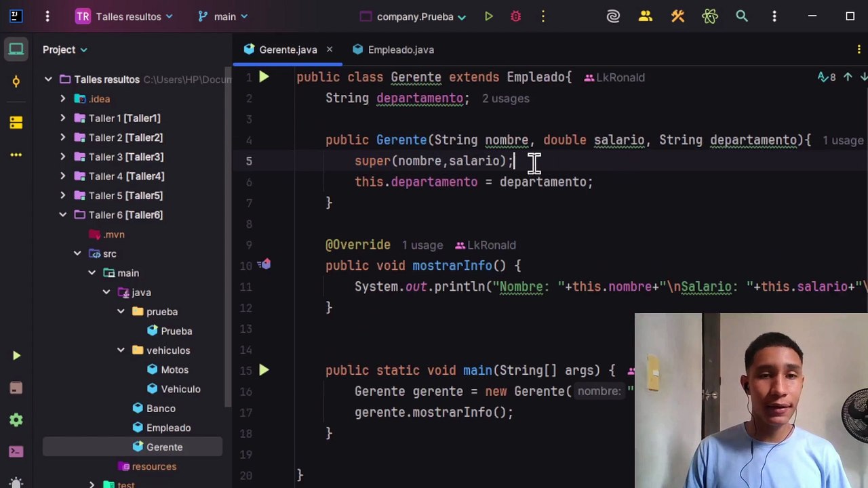This screenshot has width=868, height=488.
Task: Click '1 usage' hint on constructor line
Action: pos(843,140)
